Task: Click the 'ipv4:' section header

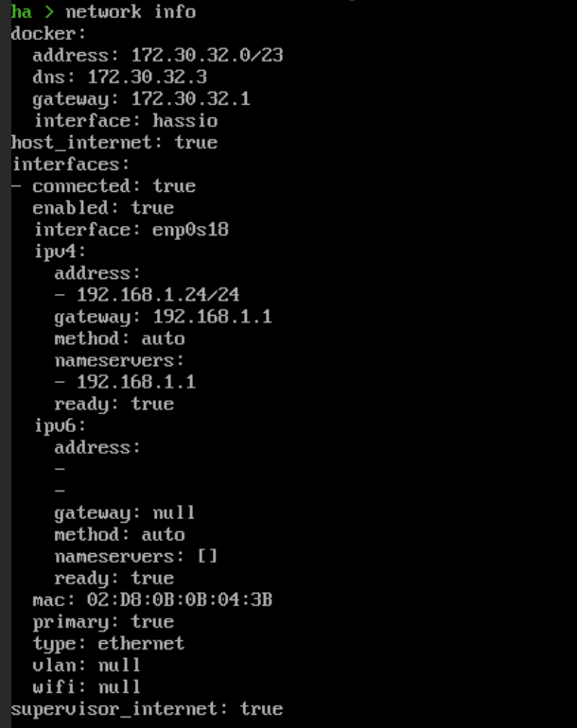Action: [x=60, y=251]
